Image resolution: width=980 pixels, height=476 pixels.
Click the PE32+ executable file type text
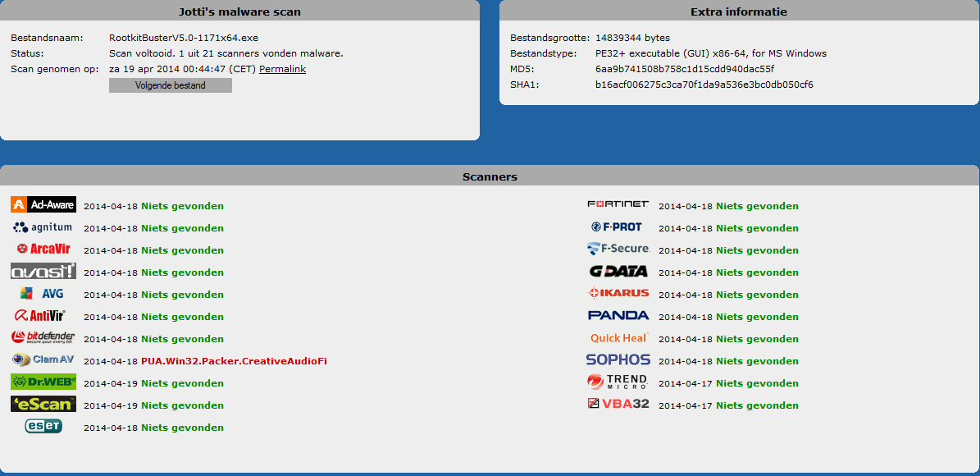pyautogui.click(x=711, y=53)
